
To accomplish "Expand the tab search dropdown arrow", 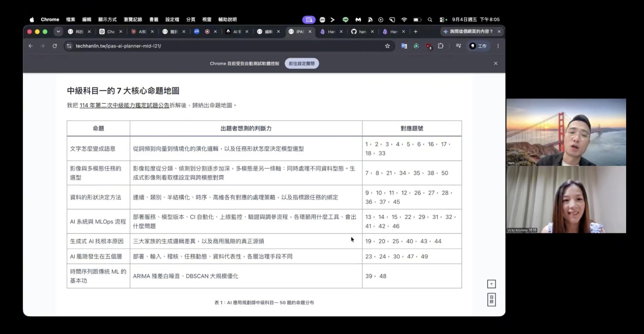I will point(58,32).
